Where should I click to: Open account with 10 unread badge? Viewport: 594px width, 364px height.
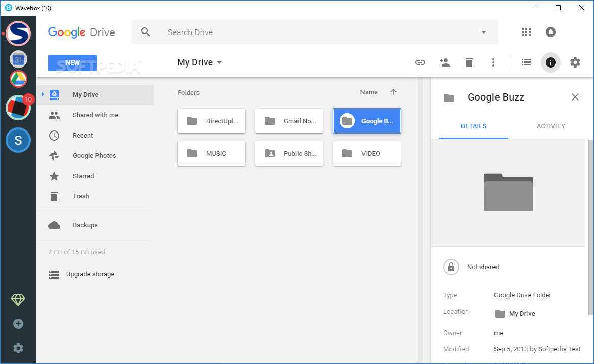click(18, 108)
